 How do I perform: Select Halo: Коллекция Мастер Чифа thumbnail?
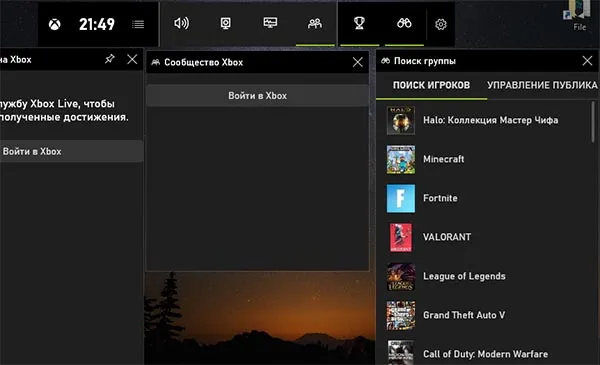(x=401, y=121)
